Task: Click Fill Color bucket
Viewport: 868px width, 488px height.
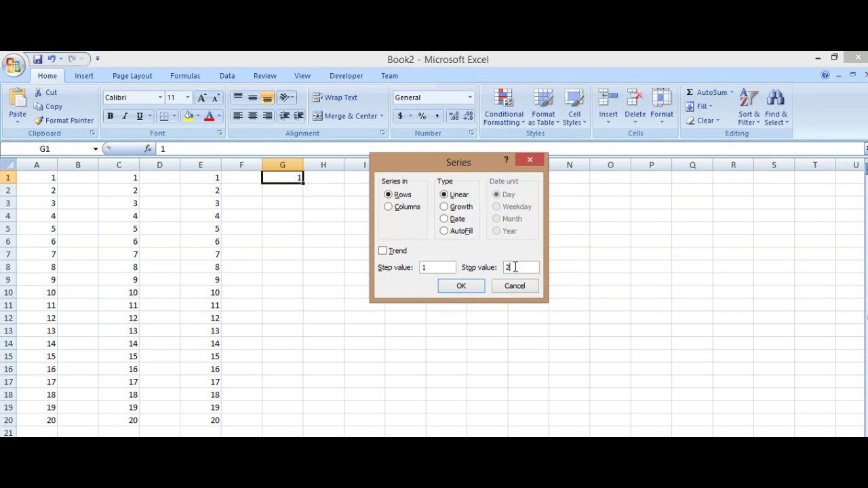Action: [189, 117]
